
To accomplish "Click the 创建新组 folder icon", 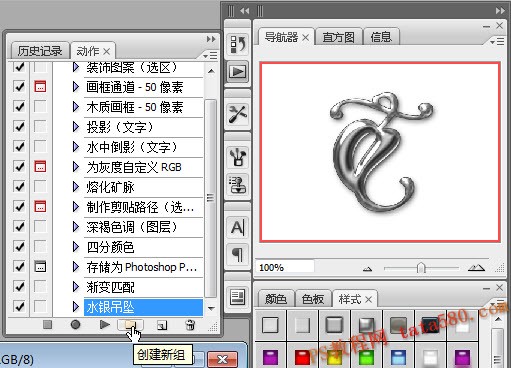I will tap(130, 325).
